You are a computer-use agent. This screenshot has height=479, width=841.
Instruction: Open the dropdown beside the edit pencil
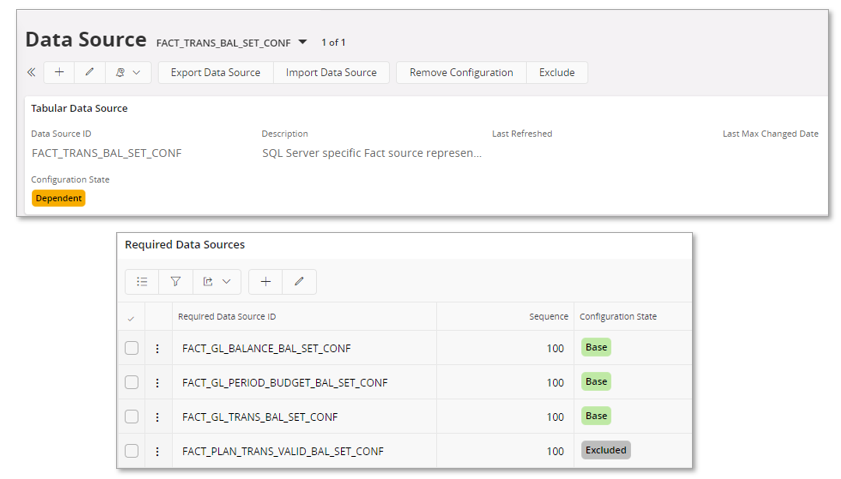point(127,72)
